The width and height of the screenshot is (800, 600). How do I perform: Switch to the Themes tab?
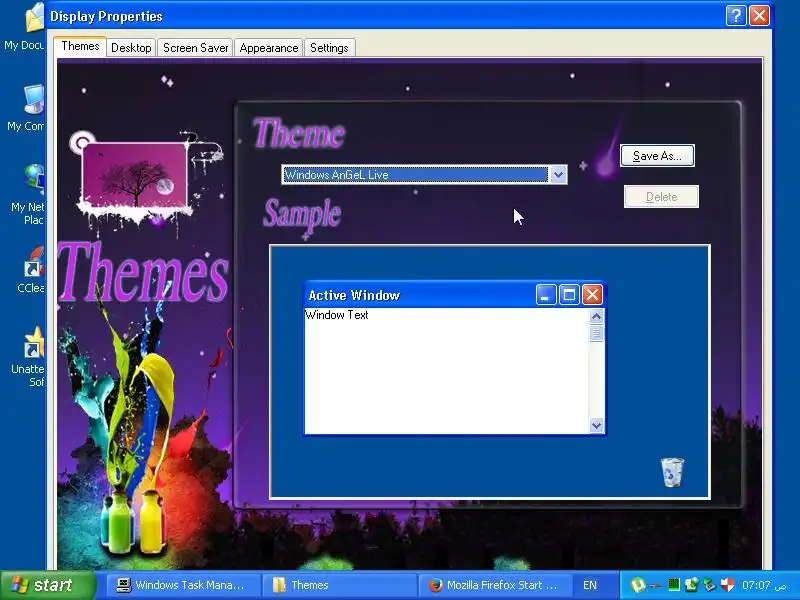[x=80, y=46]
